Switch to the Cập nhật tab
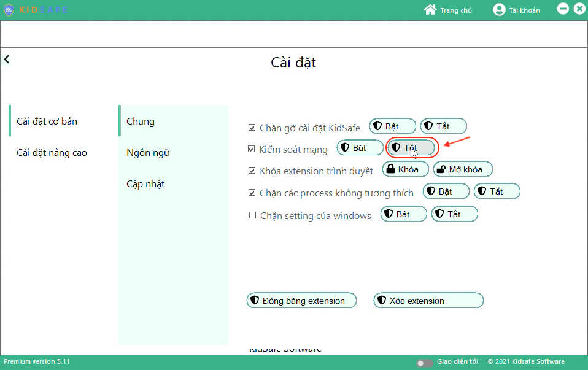588x370 pixels. [x=145, y=184]
